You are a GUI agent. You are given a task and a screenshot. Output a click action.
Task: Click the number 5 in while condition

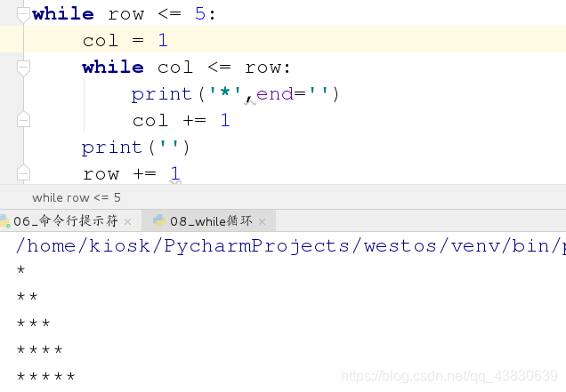[200, 14]
